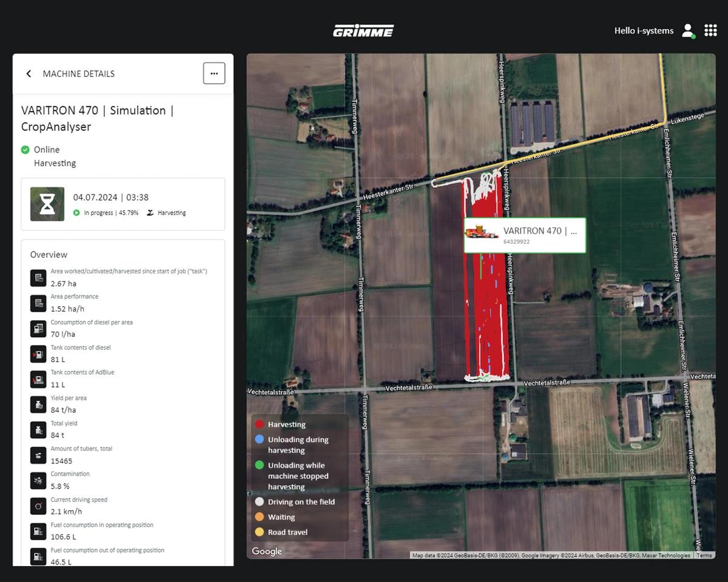Click the Map data attribution text
Viewport: 728px width, 582px height.
pos(551,555)
